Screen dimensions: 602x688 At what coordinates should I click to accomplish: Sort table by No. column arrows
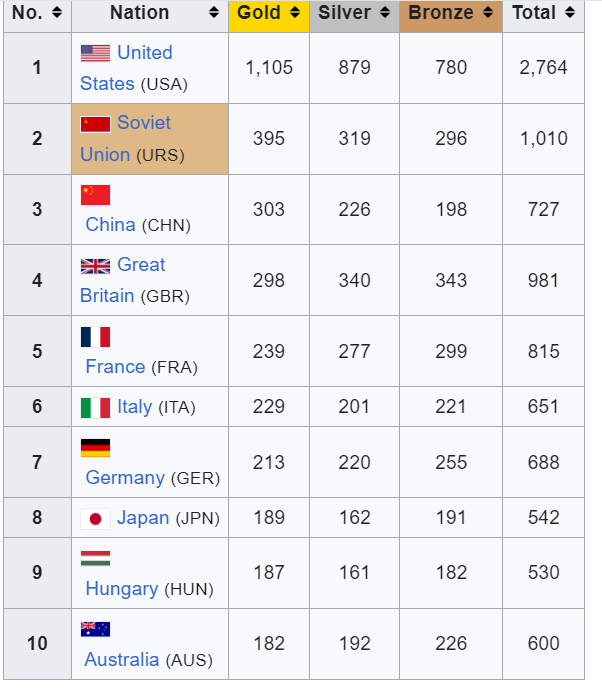point(57,12)
